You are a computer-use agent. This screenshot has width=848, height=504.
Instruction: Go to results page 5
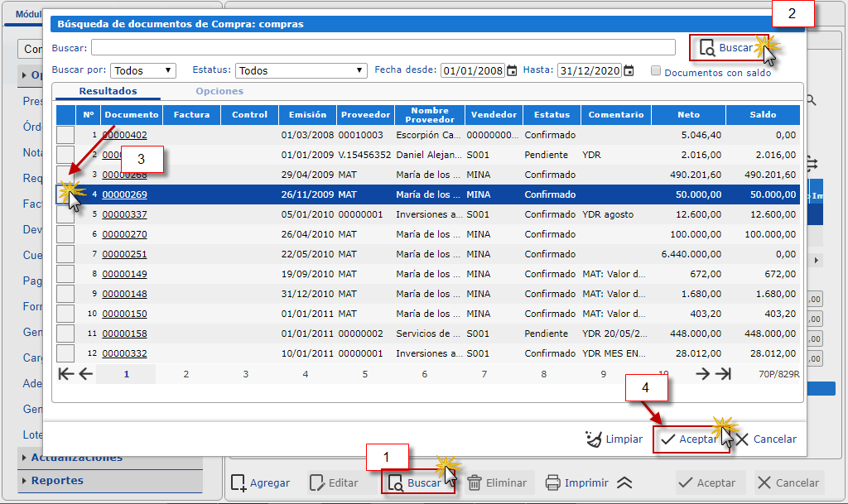pos(364,374)
